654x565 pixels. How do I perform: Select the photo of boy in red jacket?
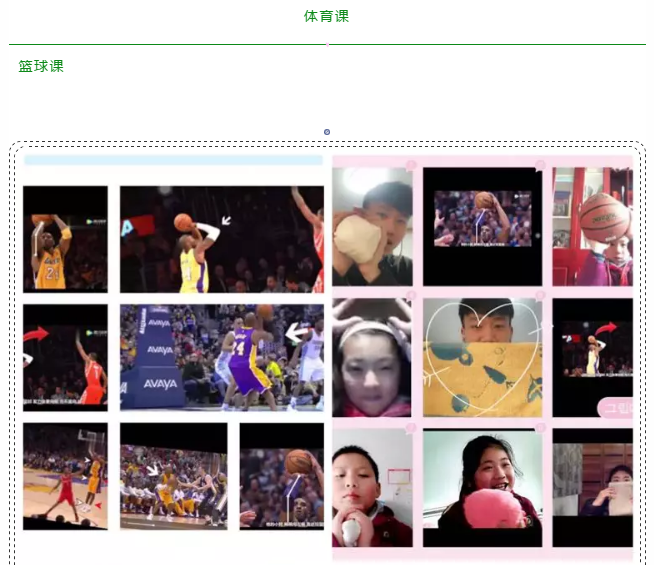(372, 488)
